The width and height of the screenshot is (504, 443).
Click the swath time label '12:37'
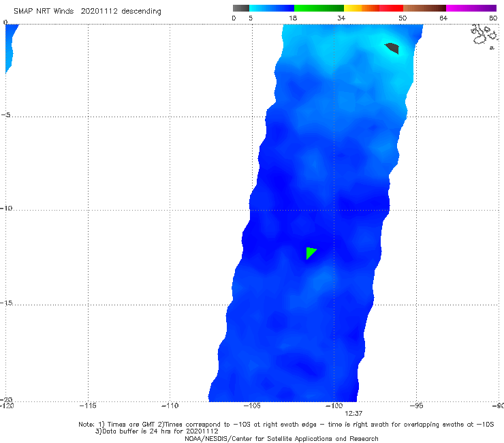[353, 414]
